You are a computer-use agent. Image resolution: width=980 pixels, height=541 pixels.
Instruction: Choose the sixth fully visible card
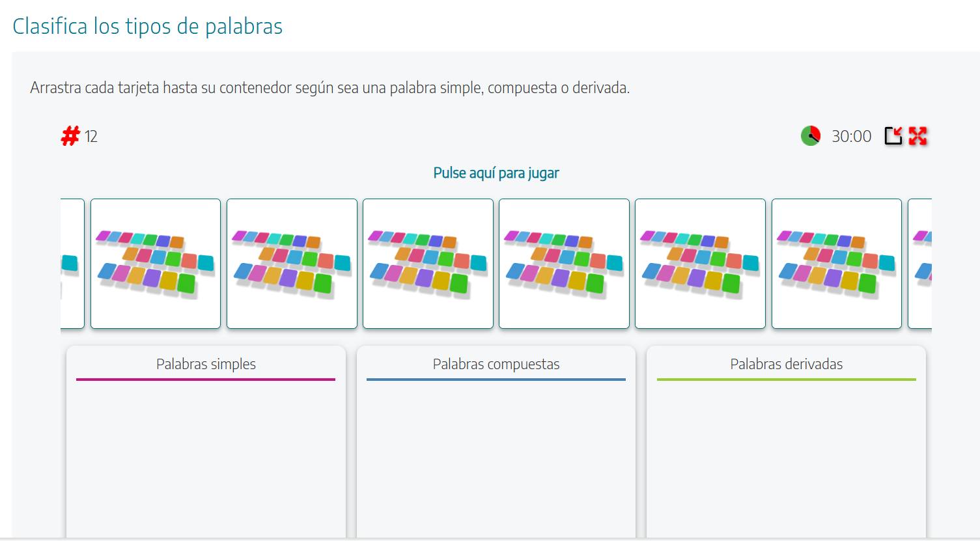(836, 264)
